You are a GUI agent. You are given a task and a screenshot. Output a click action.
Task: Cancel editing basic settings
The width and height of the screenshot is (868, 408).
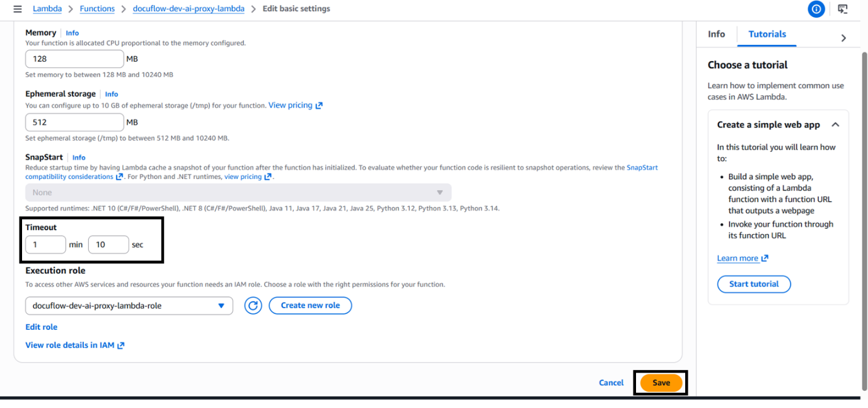611,383
